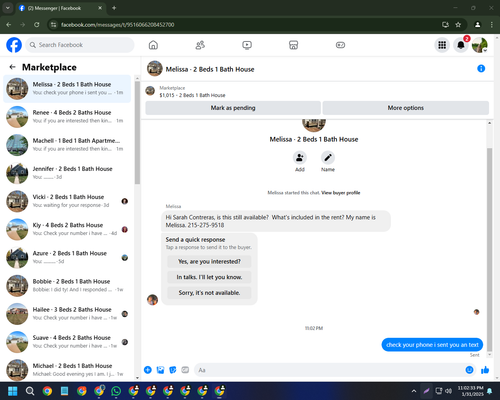Show hidden system tray icons

(414, 391)
